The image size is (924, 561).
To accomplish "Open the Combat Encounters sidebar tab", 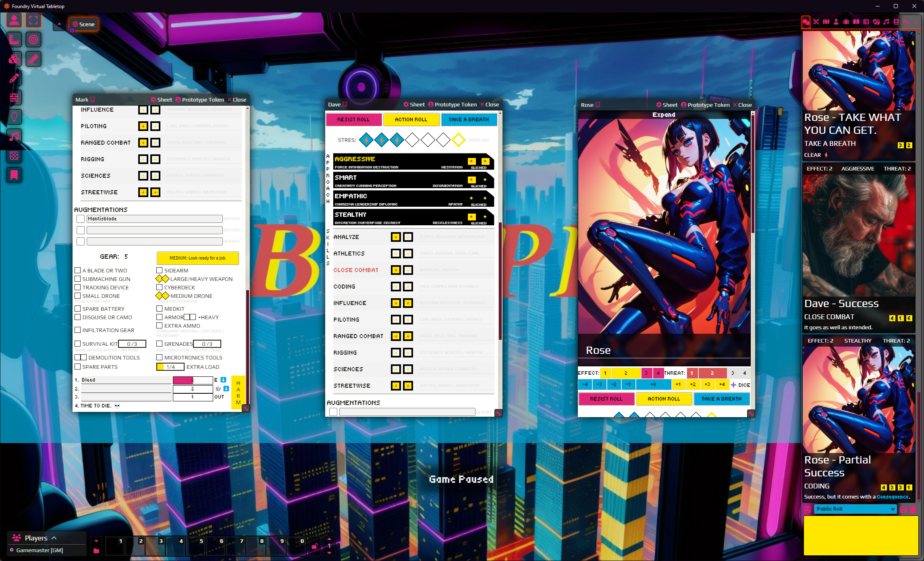I will (816, 22).
